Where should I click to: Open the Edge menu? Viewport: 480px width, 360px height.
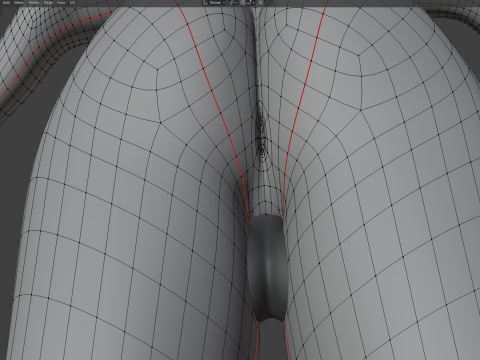pyautogui.click(x=48, y=2)
